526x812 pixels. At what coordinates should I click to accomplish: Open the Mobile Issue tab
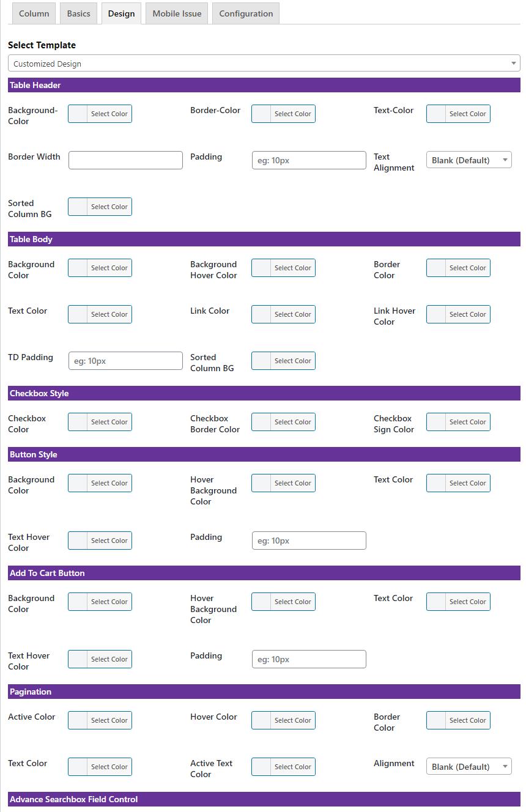(177, 13)
